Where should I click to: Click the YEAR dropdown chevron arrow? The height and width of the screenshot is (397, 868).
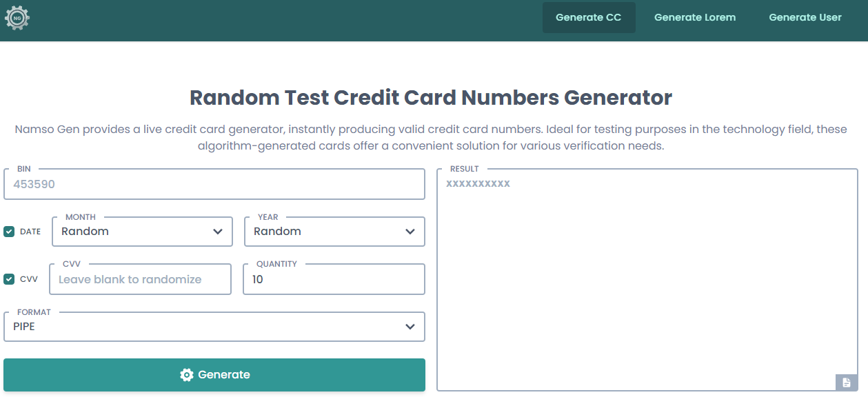[x=410, y=232]
